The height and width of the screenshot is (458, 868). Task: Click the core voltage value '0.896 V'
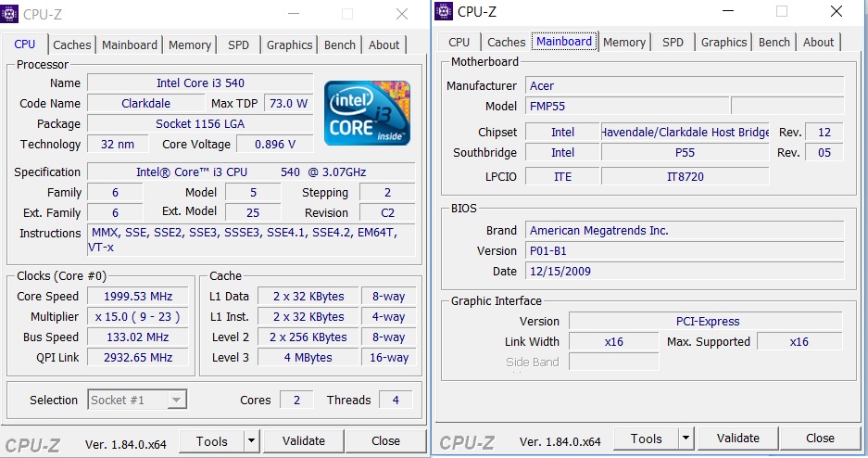(275, 145)
